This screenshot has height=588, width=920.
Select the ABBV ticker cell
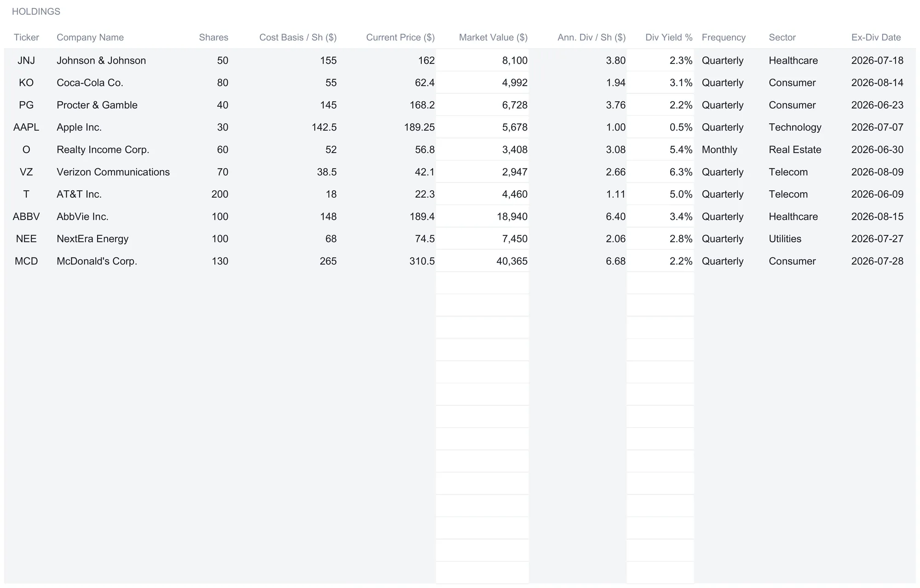coord(26,217)
